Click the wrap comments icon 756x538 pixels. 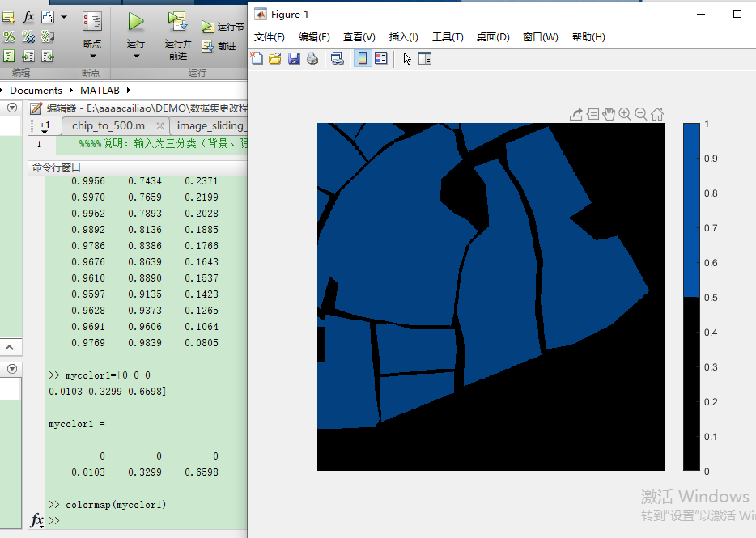click(48, 36)
